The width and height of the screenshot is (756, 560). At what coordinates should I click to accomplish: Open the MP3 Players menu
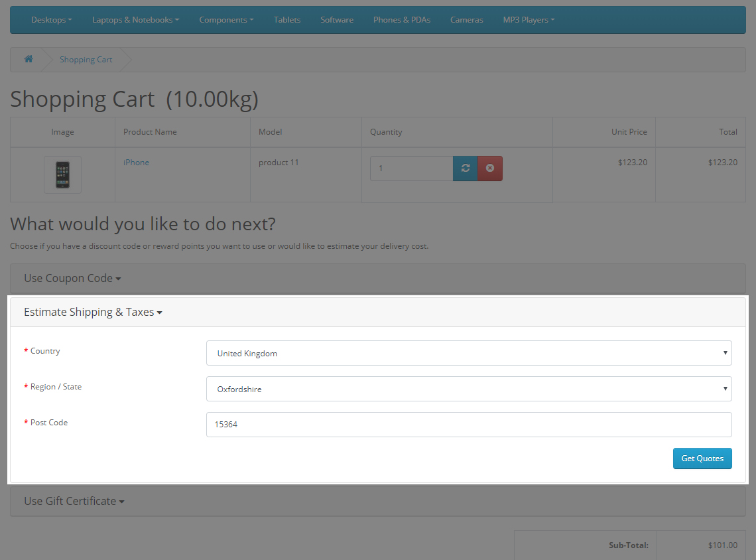[529, 20]
